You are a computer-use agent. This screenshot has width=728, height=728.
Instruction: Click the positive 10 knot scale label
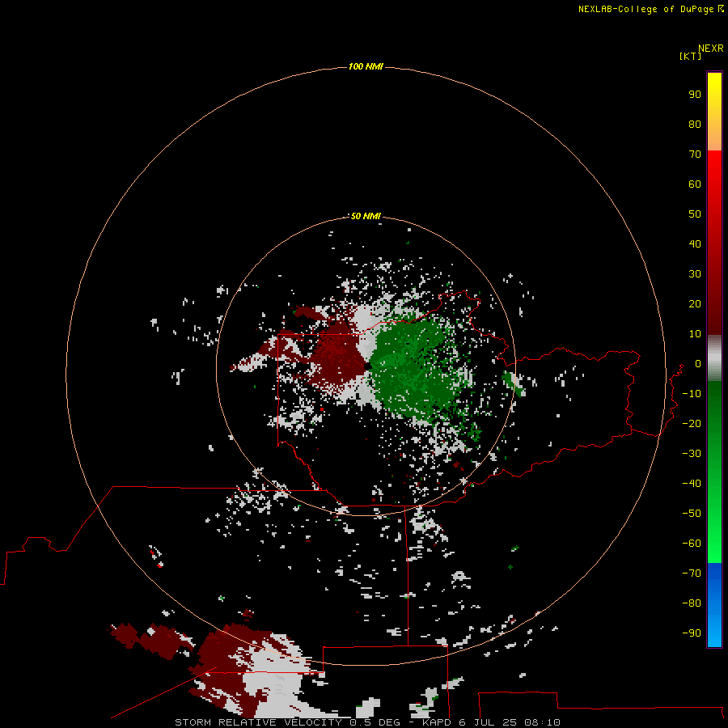click(695, 334)
